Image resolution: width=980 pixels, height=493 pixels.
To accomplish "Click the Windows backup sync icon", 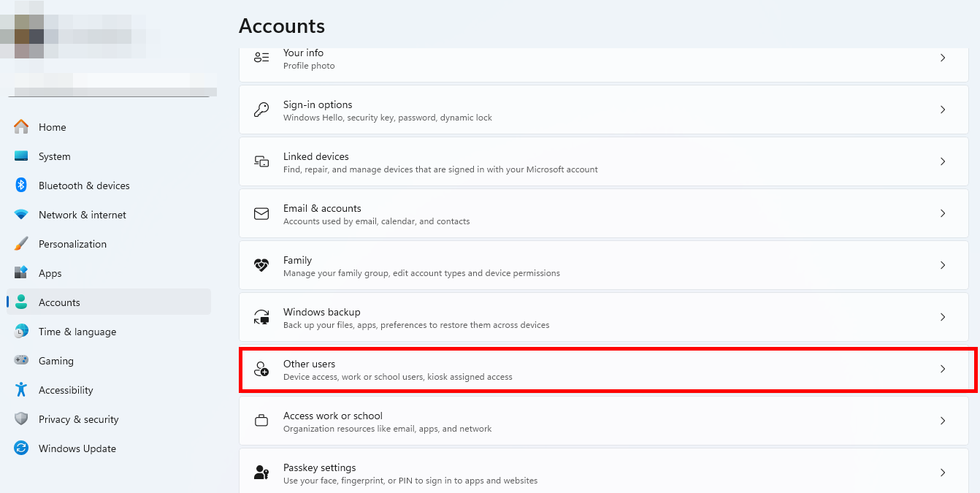I will tap(261, 317).
